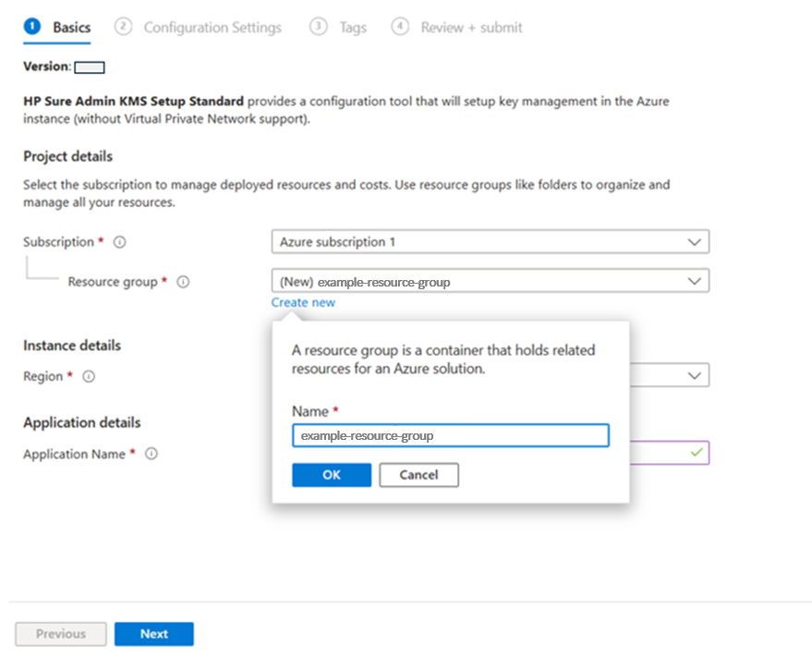The width and height of the screenshot is (812, 658).
Task: Open the Tags tab
Action: (352, 27)
